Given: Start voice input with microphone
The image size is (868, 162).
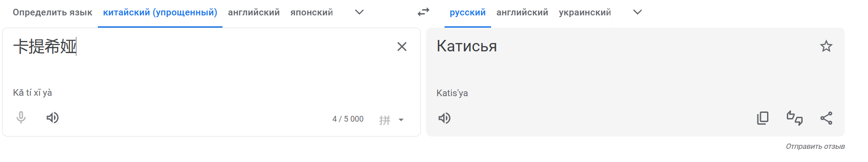Looking at the screenshot, I should (21, 118).
